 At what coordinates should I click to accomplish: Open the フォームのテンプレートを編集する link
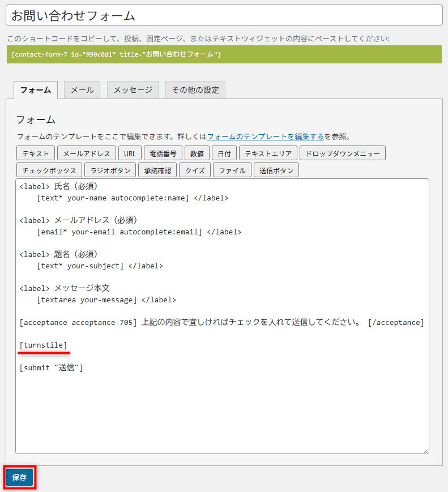[x=265, y=136]
